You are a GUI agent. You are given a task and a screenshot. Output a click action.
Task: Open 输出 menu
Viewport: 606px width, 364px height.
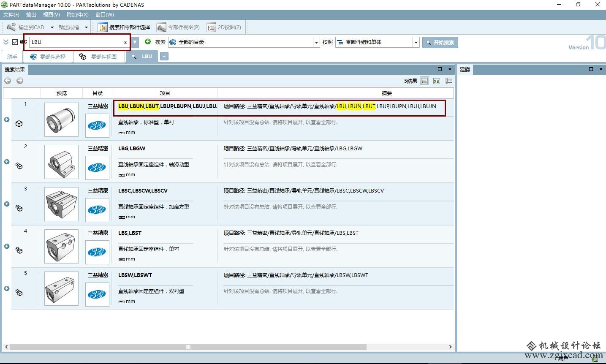tap(31, 15)
